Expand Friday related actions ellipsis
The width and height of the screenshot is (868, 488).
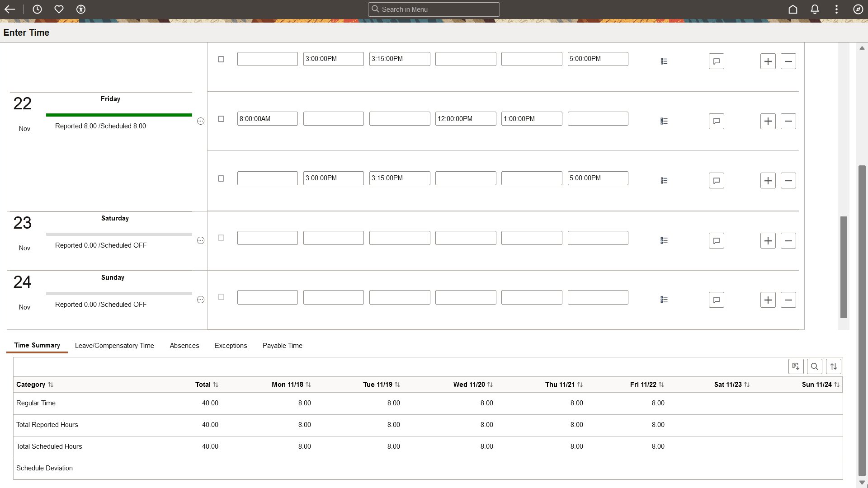[201, 121]
